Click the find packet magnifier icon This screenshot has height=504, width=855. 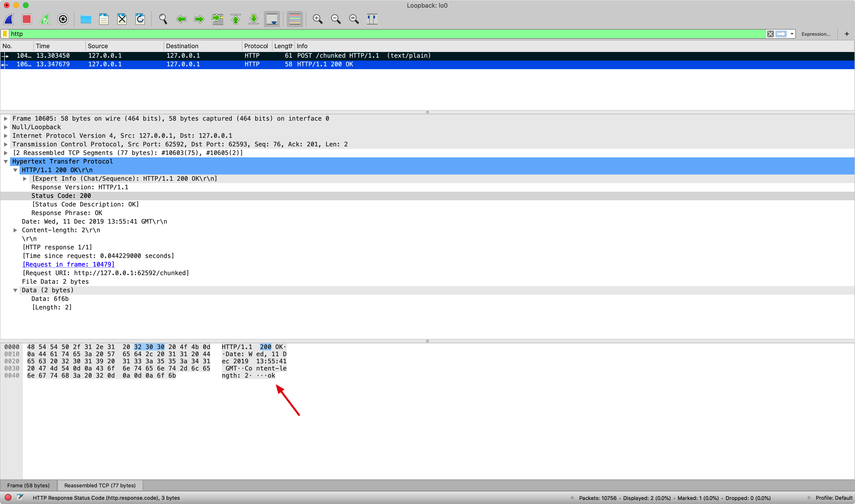163,19
